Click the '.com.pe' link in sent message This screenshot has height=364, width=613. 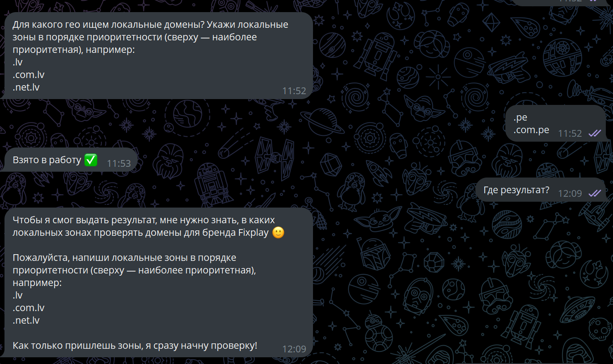(x=531, y=130)
